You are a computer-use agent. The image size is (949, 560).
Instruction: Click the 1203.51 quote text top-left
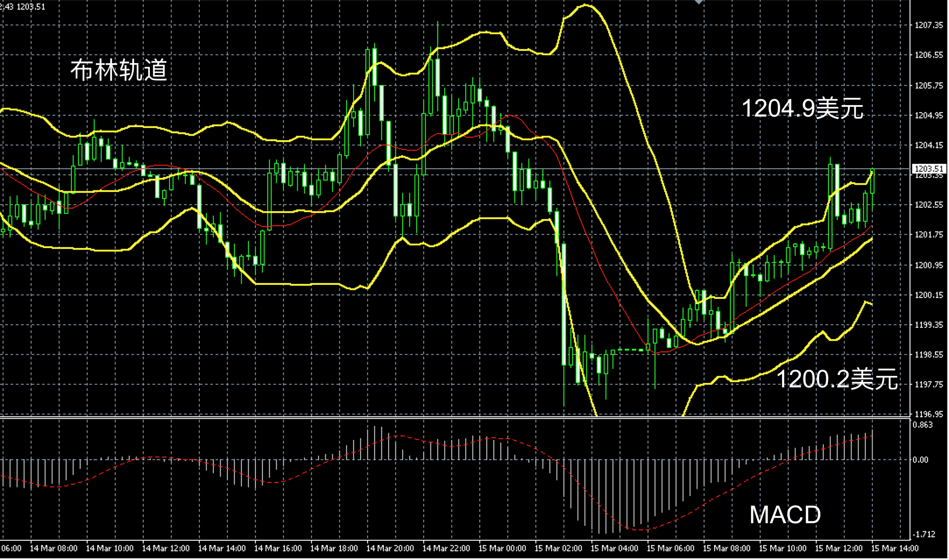pos(32,7)
